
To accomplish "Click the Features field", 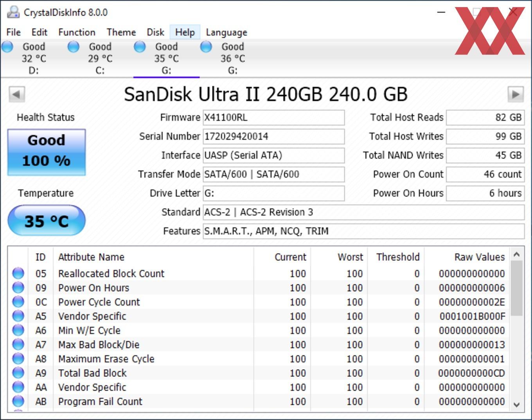I will pos(363,231).
